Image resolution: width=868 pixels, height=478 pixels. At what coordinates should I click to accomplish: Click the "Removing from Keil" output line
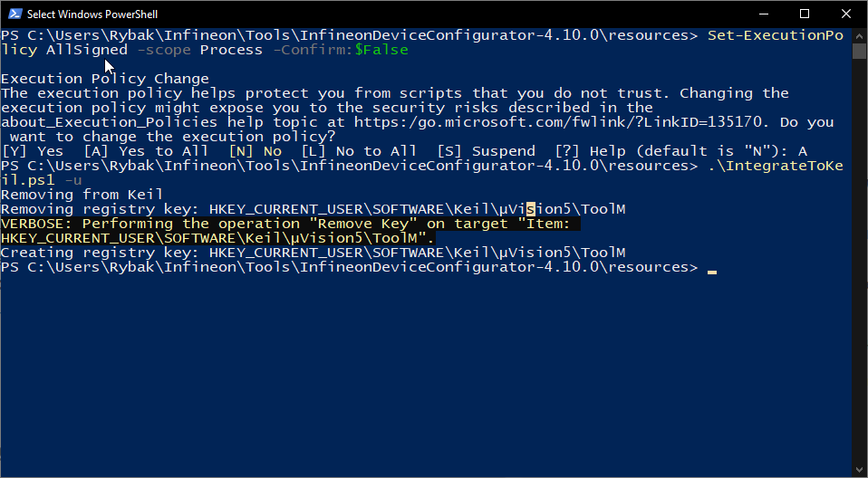point(82,195)
